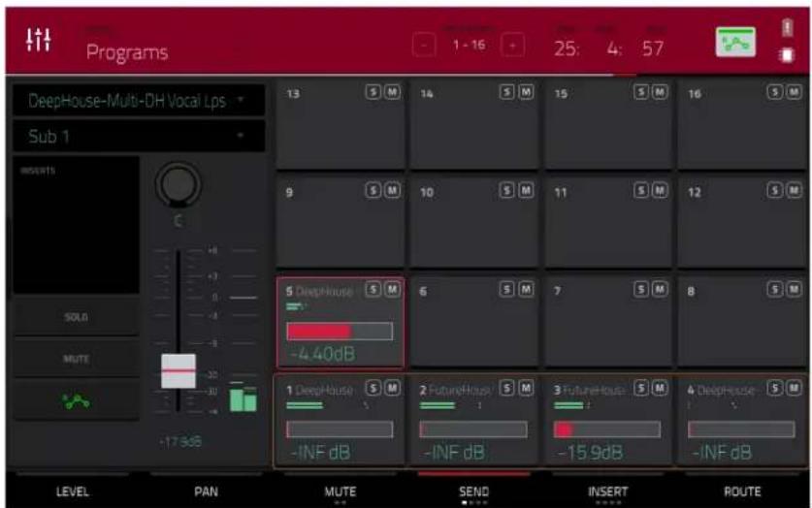
Task: Open the Sub 1 dropdown
Action: (x=139, y=136)
